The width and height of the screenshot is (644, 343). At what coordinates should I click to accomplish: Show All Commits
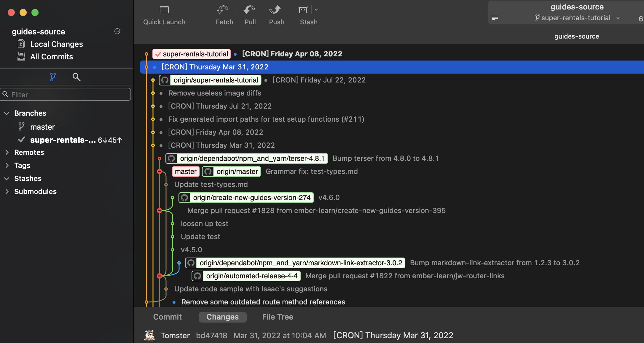(51, 56)
